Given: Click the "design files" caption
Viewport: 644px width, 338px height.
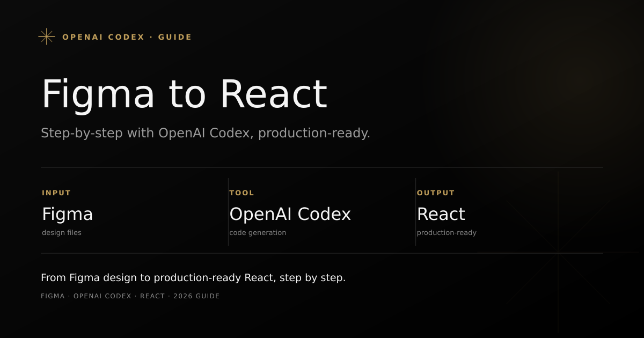Looking at the screenshot, I should tap(62, 233).
